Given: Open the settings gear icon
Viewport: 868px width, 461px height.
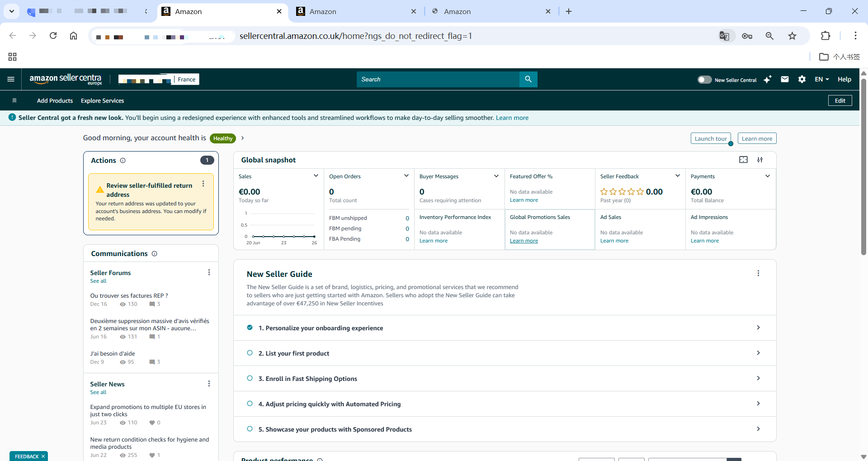Looking at the screenshot, I should point(802,79).
